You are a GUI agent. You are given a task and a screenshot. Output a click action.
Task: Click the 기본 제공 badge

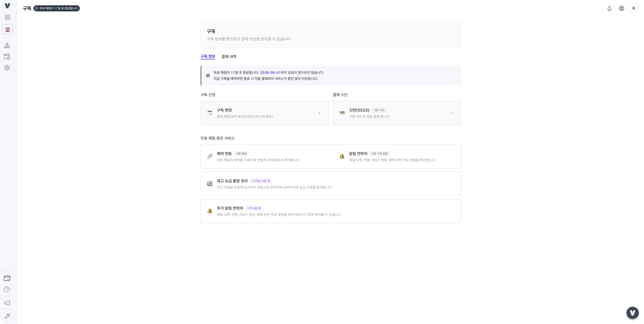tap(241, 153)
